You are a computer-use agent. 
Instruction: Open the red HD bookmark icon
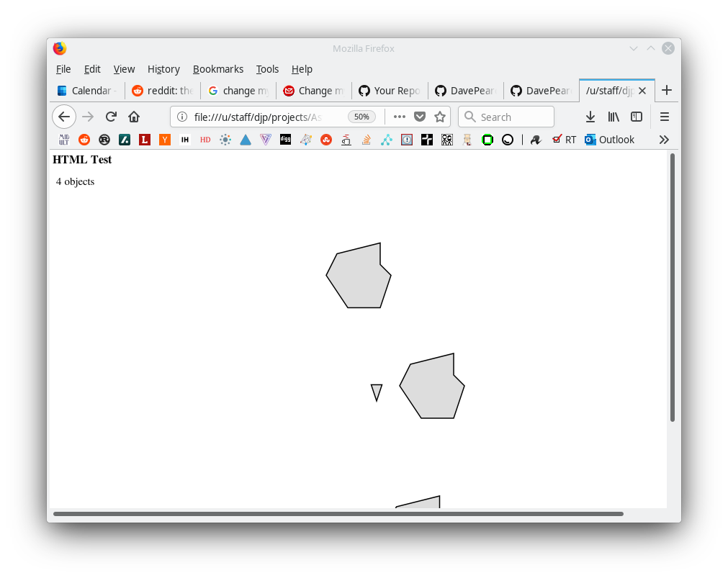pyautogui.click(x=205, y=140)
